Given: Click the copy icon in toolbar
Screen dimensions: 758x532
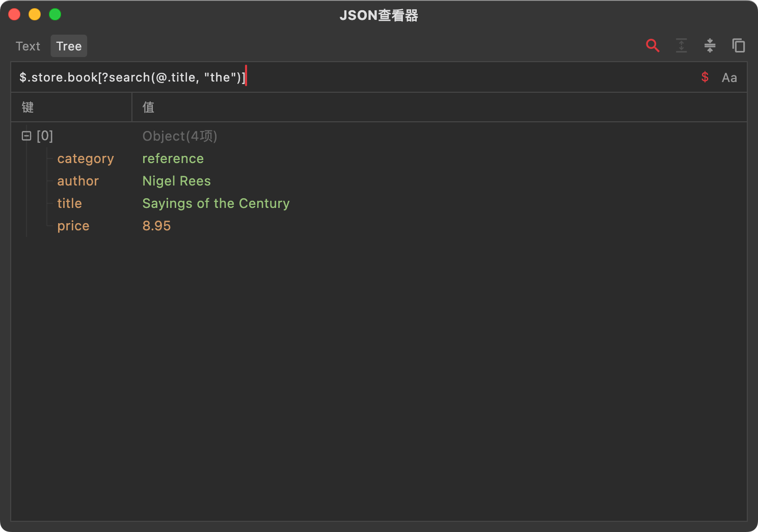Looking at the screenshot, I should pos(738,46).
